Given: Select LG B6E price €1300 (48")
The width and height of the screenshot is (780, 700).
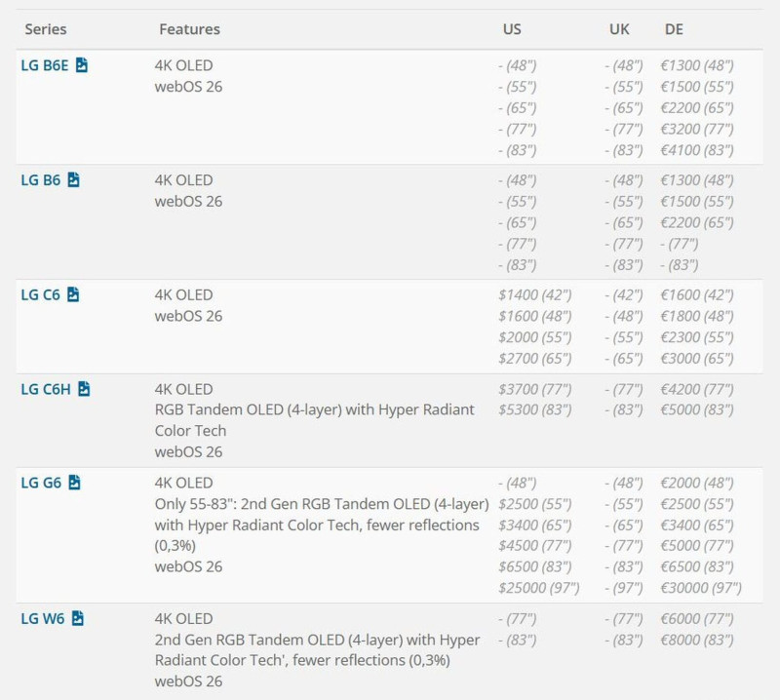Looking at the screenshot, I should point(697,65).
